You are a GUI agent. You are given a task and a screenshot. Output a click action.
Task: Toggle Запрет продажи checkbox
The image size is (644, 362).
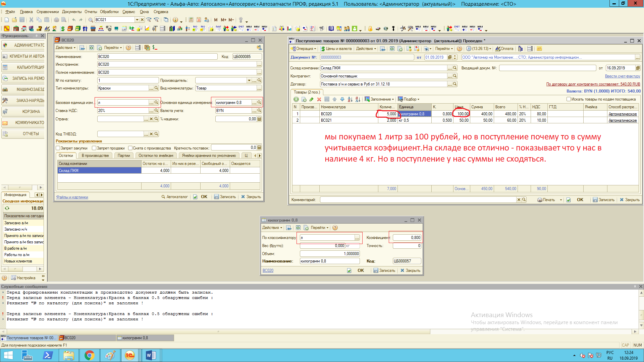(94, 148)
